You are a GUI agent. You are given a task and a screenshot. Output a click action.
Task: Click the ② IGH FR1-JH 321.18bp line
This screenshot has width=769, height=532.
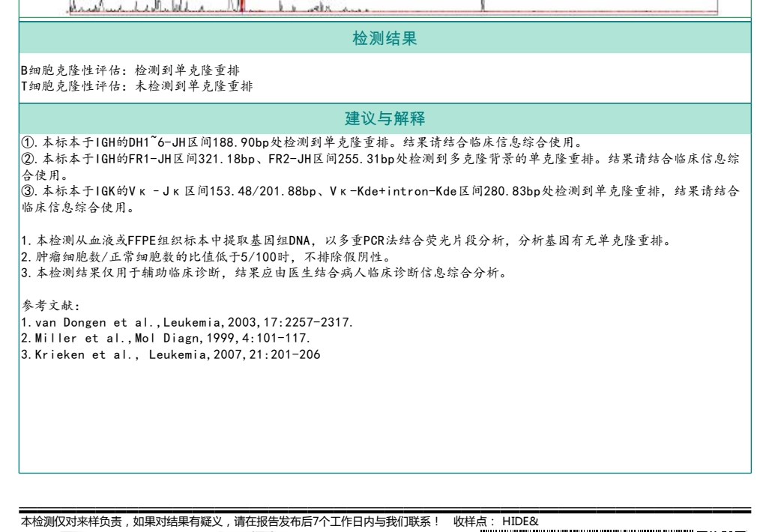(380, 159)
